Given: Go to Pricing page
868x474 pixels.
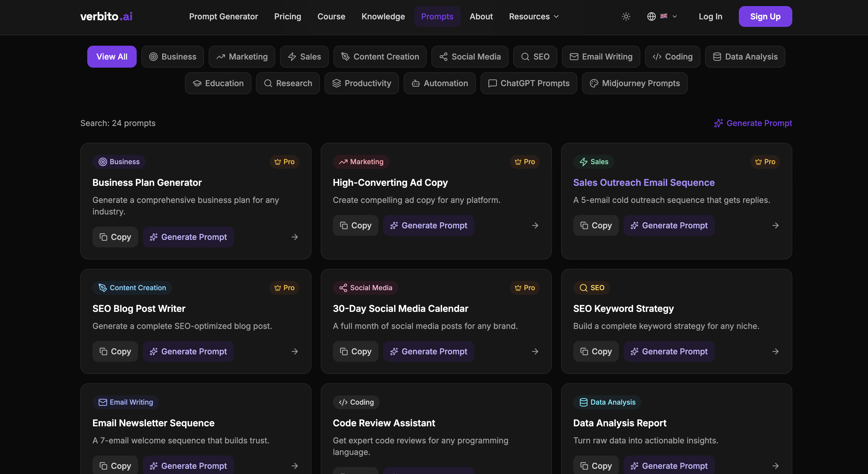Looking at the screenshot, I should tap(288, 16).
